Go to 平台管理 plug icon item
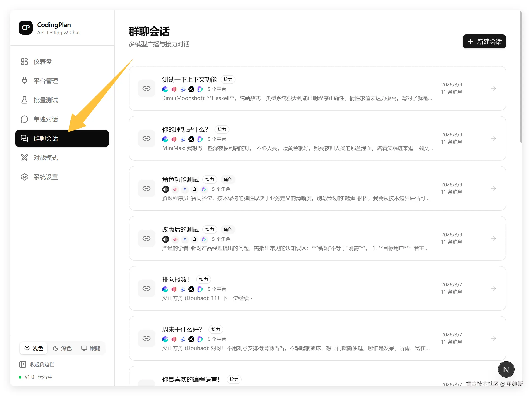This screenshot has height=396, width=532. pyautogui.click(x=45, y=81)
